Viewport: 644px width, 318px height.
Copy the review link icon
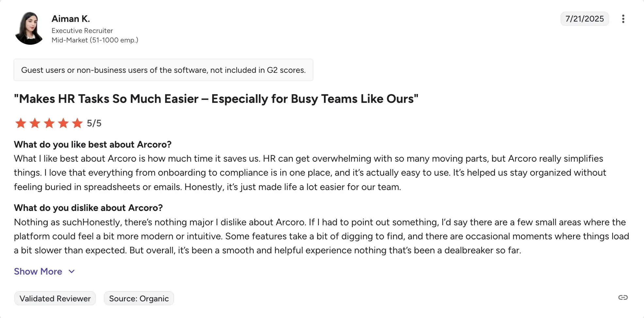click(x=623, y=297)
